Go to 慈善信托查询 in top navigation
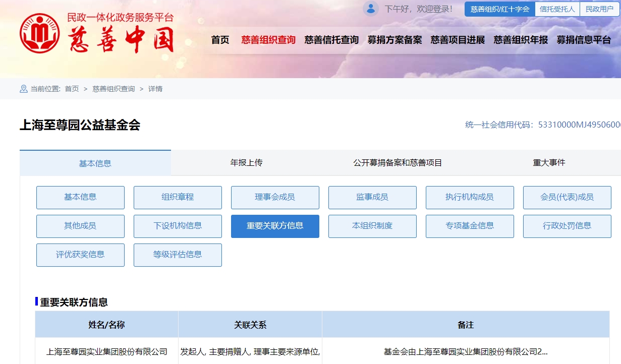This screenshot has height=364, width=621. [331, 40]
